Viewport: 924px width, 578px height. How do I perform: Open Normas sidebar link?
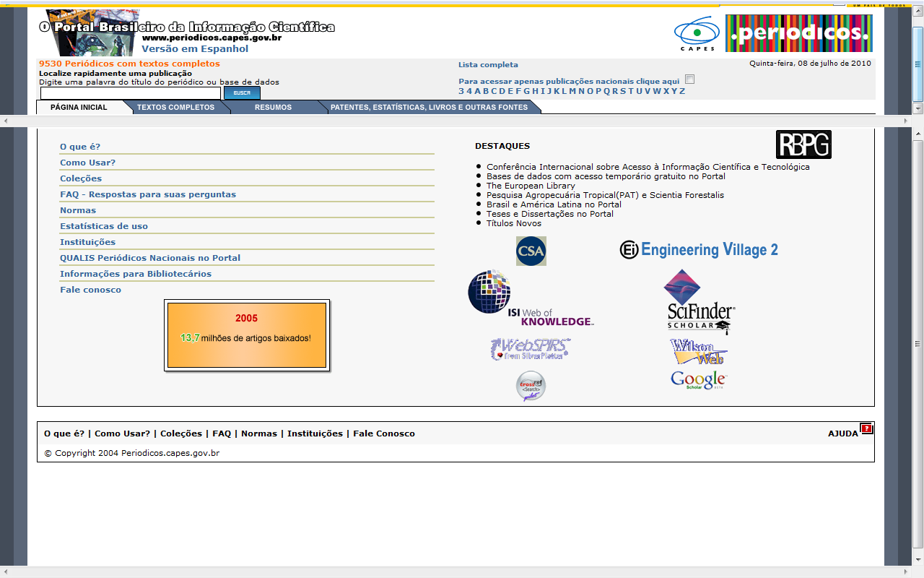78,210
